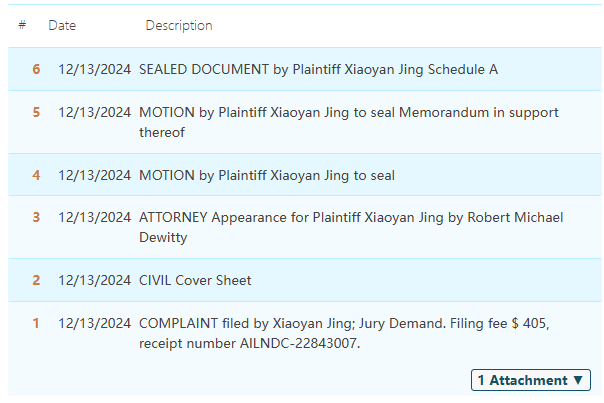Select the SEALED DOCUMENT Schedule A description
Screen dimensions: 604x403
(x=318, y=69)
